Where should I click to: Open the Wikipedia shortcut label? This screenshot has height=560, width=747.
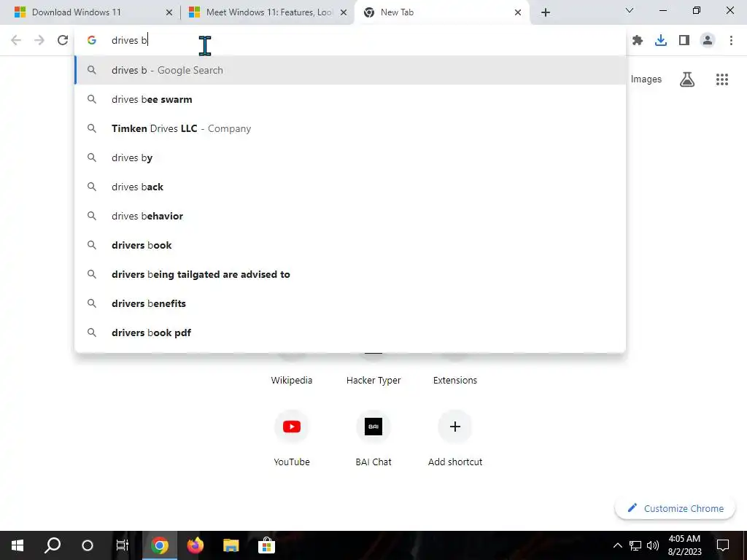tap(292, 380)
